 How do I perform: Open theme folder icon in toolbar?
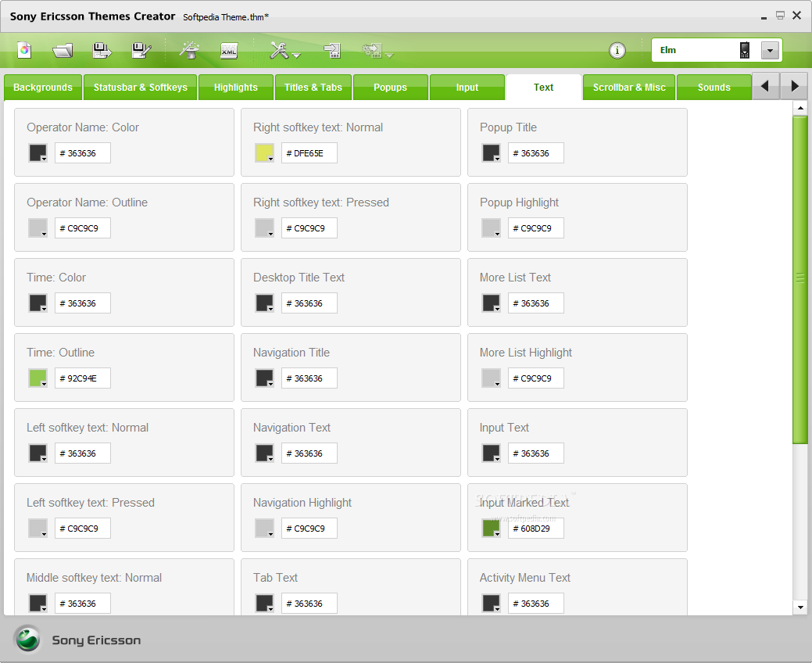(63, 50)
